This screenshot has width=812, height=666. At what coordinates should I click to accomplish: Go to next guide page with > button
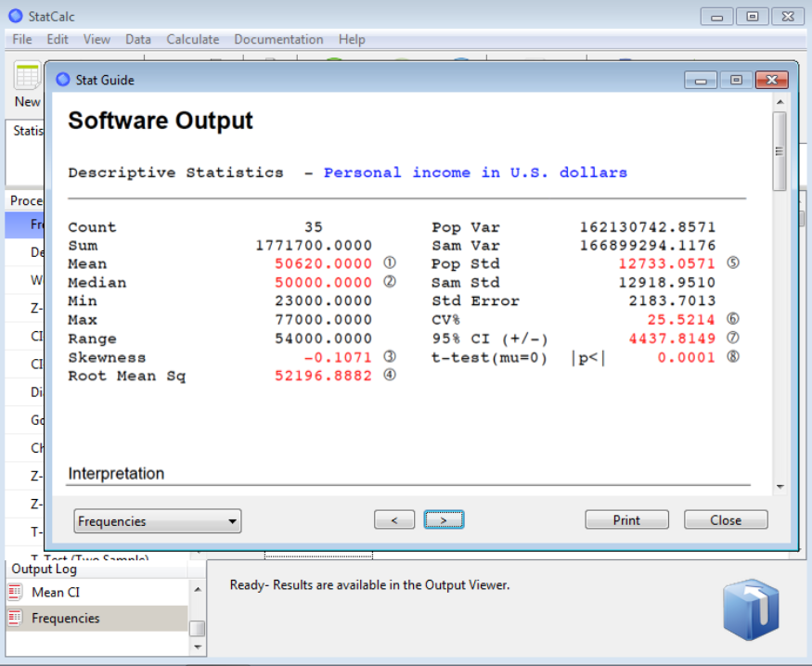click(x=444, y=520)
